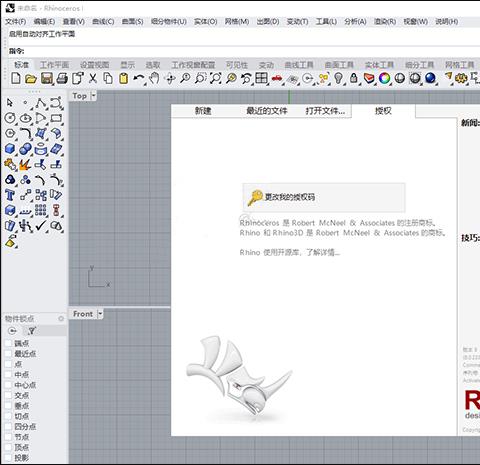
Task: Open the 实体(O) menu
Action: click(206, 22)
